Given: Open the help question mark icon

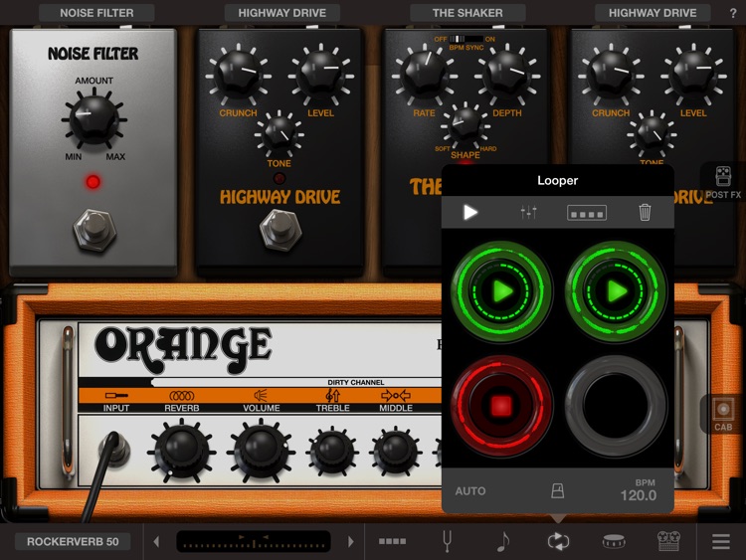Looking at the screenshot, I should [733, 13].
